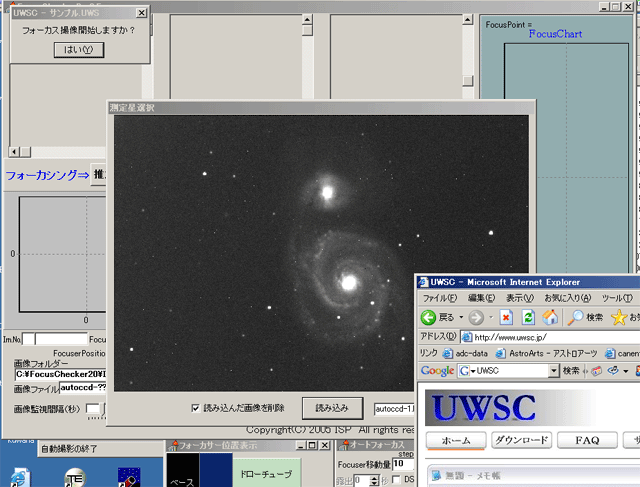Click the FAQ tab on the UWSC page

[587, 440]
